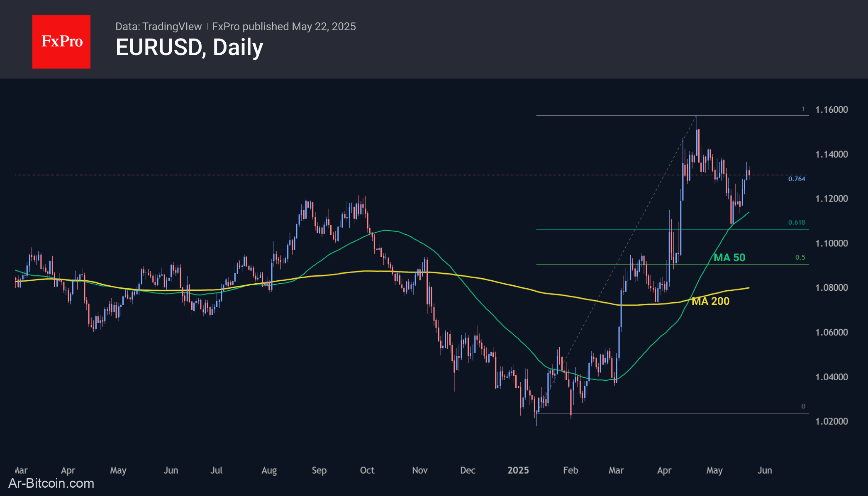Screen dimensions: 868x496
Task: Click the 1.02000 price axis value
Action: [x=831, y=421]
